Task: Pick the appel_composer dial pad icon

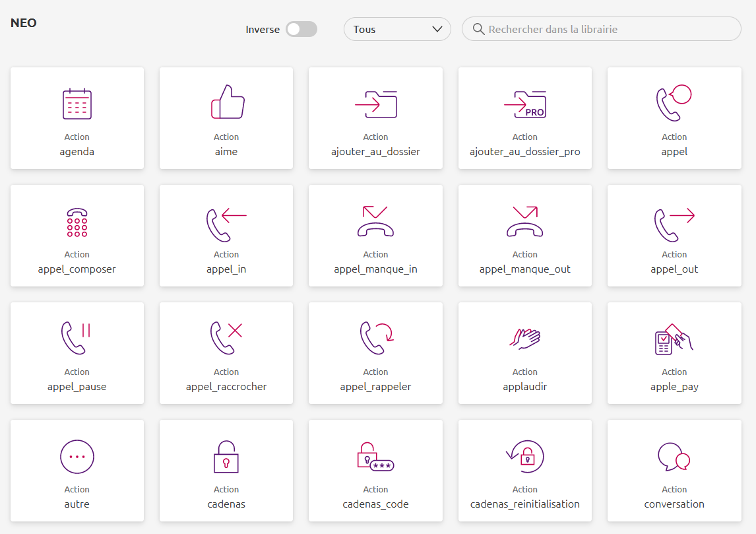Action: point(77,222)
